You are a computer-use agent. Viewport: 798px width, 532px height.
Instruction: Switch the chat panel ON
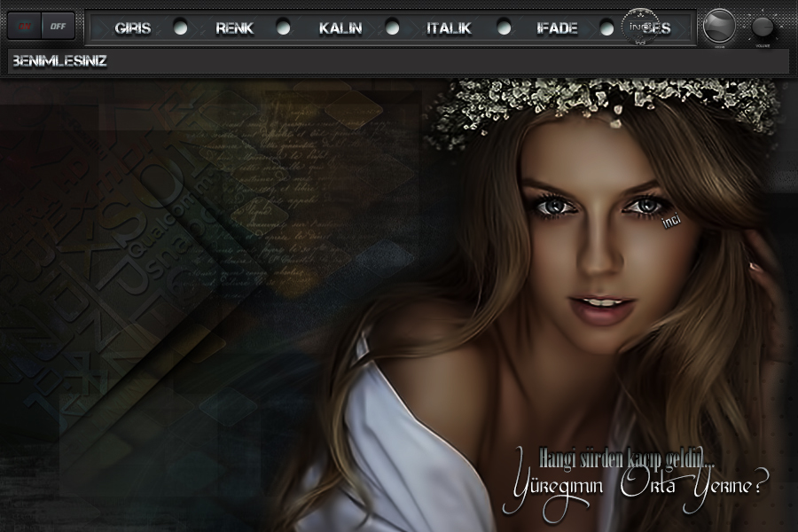25,27
